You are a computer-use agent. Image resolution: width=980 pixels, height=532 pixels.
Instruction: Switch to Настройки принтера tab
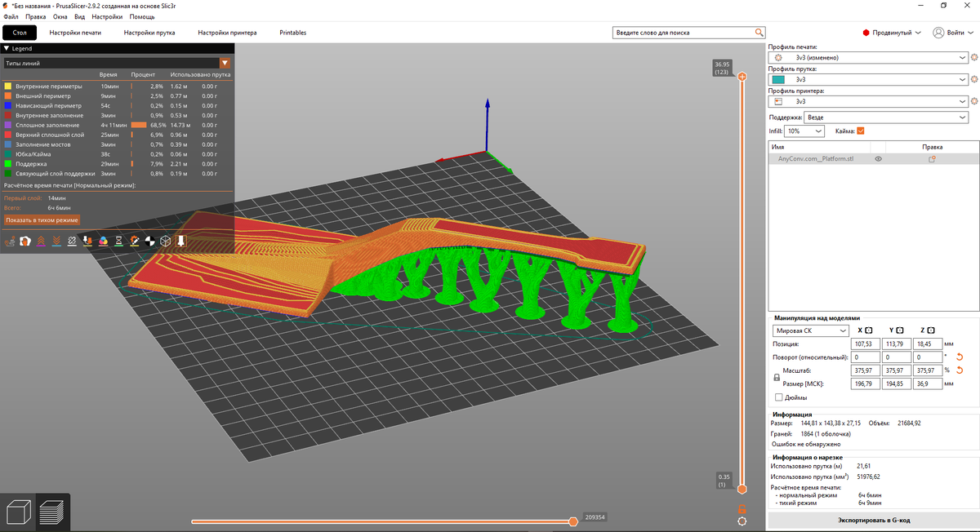227,33
